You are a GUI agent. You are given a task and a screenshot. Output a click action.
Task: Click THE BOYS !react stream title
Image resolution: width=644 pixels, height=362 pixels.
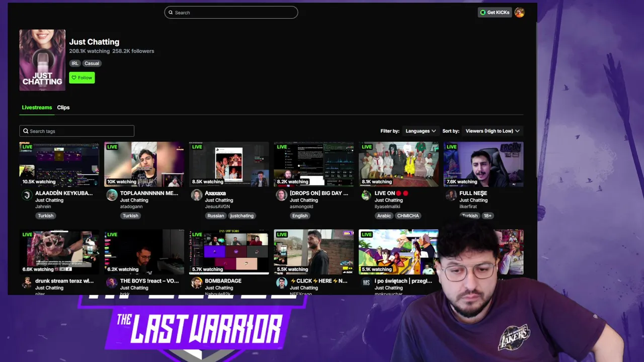tap(149, 281)
